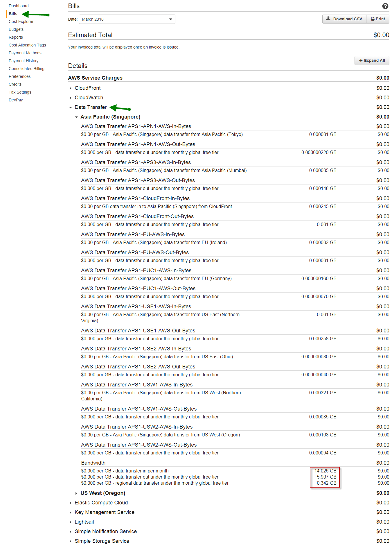Expand the Simple Notification Service row
Screen dimensions: 392x548
point(103,531)
